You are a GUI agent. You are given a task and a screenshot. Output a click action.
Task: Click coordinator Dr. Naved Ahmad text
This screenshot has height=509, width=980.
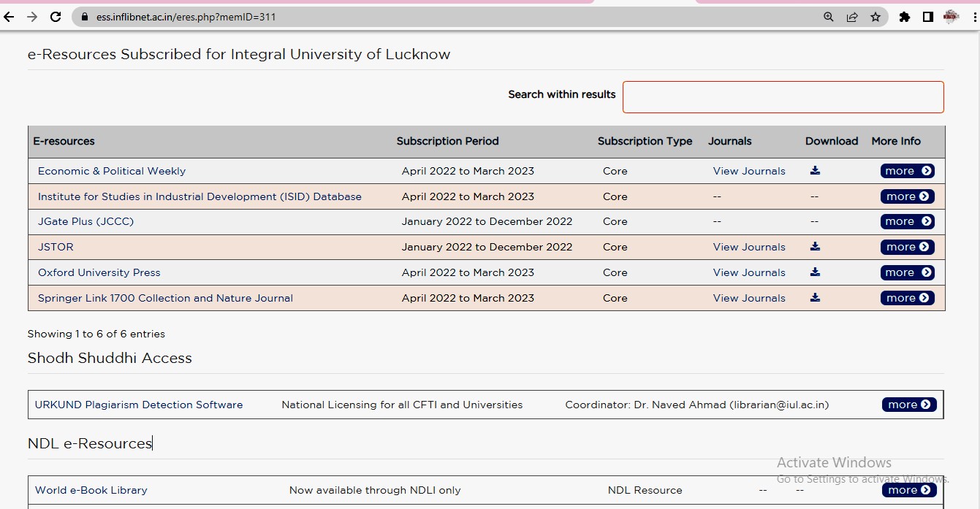[697, 405]
